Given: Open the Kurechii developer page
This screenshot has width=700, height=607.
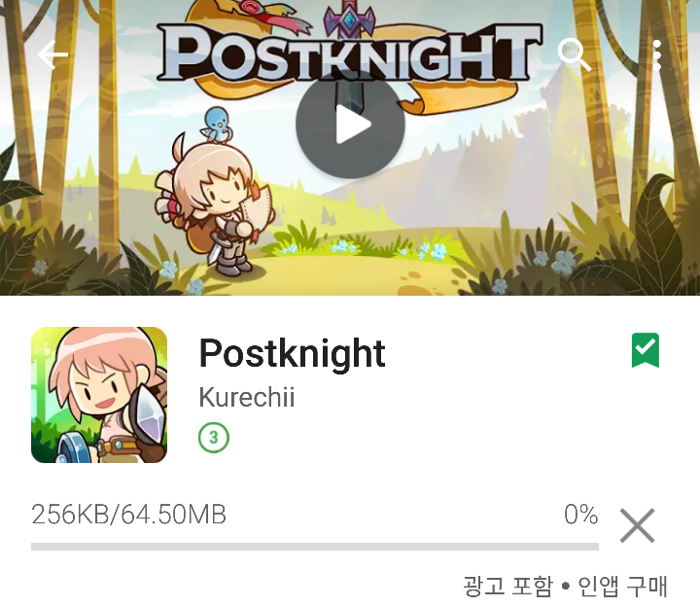Looking at the screenshot, I should pyautogui.click(x=246, y=397).
